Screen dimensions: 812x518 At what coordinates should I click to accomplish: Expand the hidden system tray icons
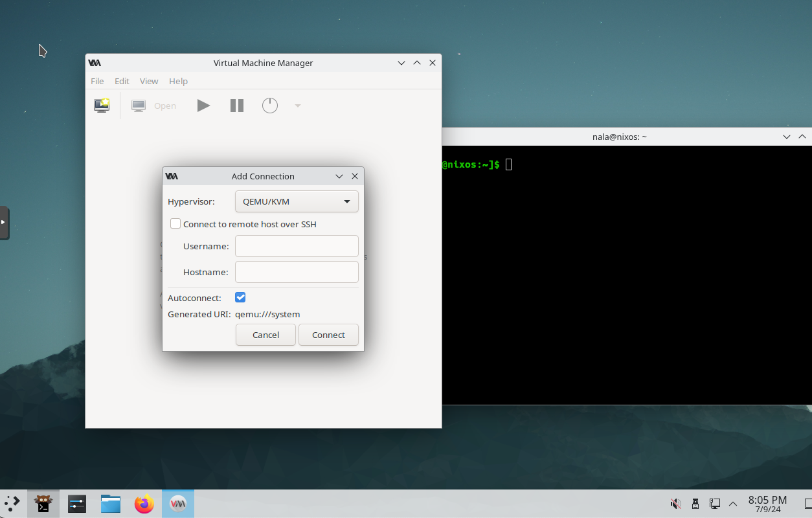click(733, 504)
